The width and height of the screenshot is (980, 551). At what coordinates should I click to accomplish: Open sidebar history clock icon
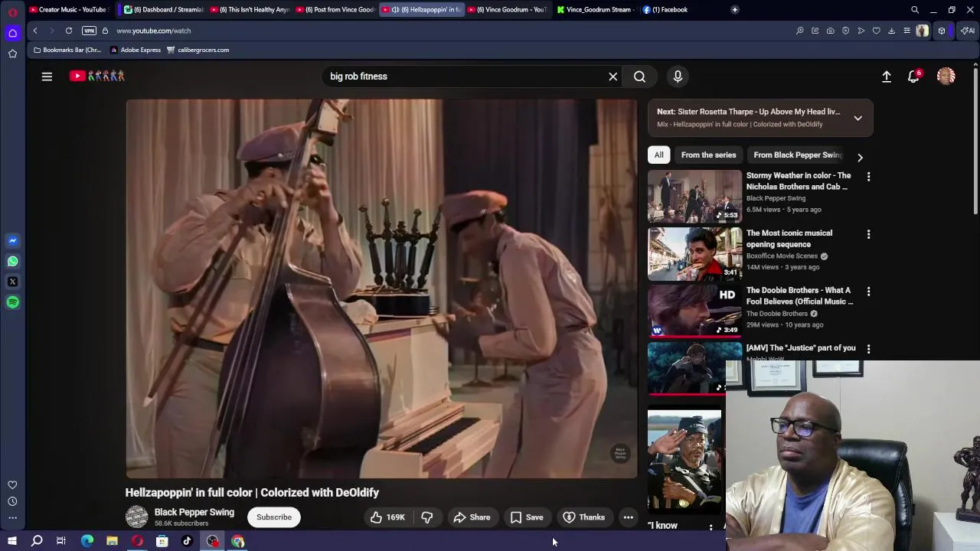(x=12, y=501)
